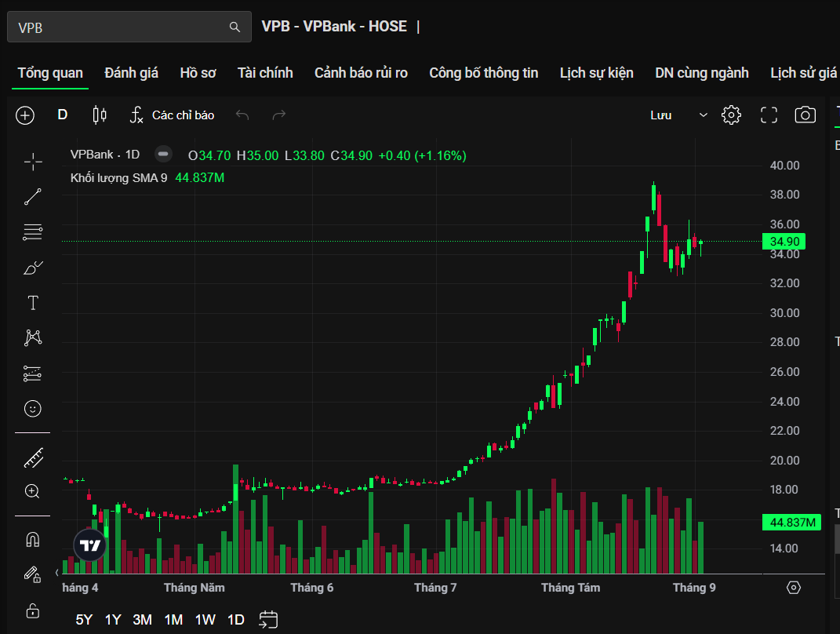Select the text annotation tool
This screenshot has width=840, height=634.
33,303
